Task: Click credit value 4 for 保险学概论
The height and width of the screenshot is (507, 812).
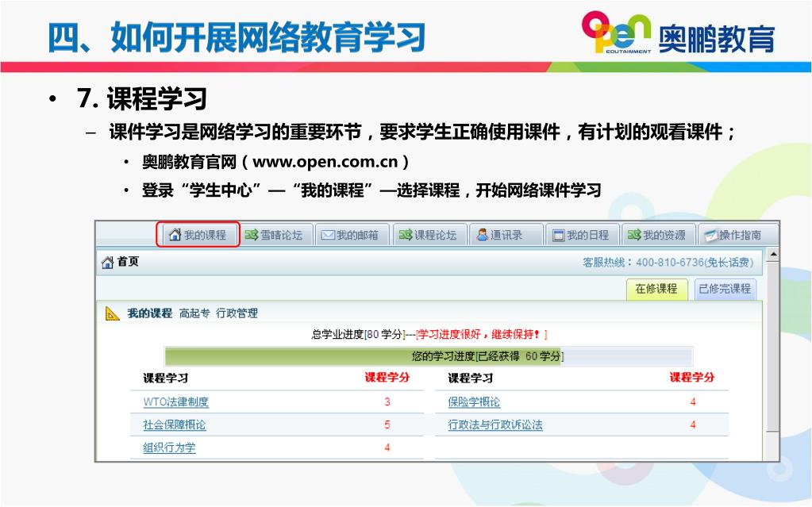Action: click(692, 402)
